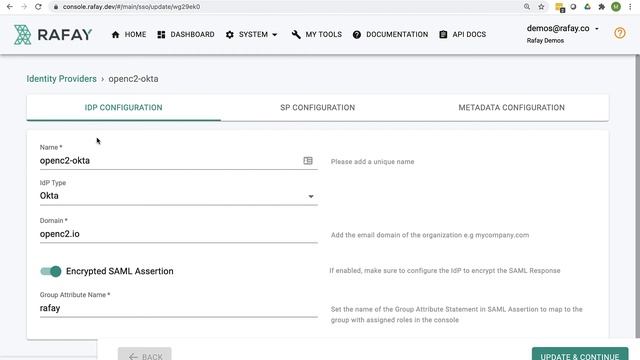Click the Back button
The image size is (640, 360).
coord(144,355)
